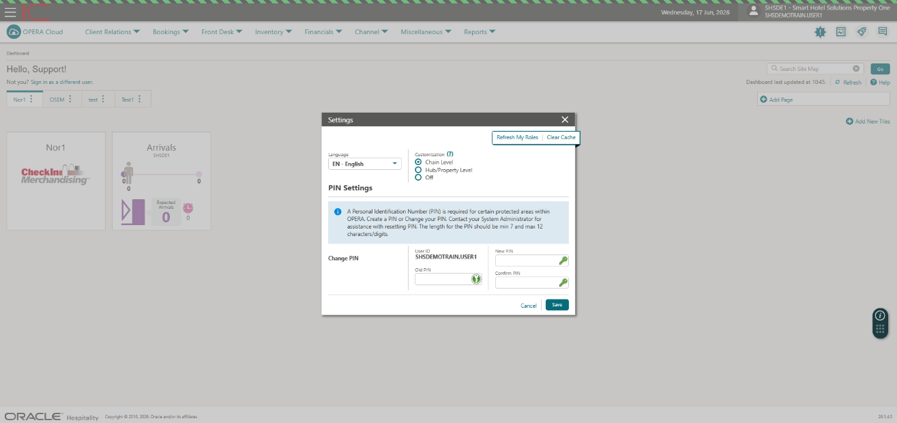Close the Settings dialog with X

pyautogui.click(x=565, y=120)
